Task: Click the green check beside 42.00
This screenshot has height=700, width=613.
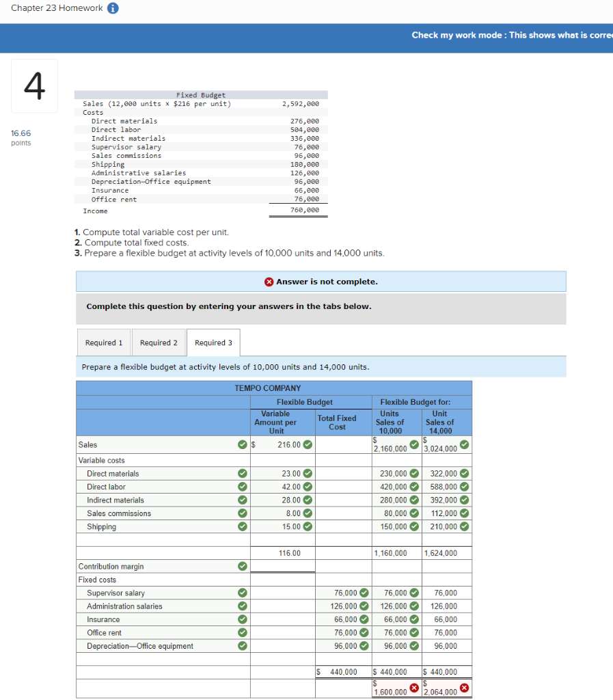Action: [x=308, y=487]
